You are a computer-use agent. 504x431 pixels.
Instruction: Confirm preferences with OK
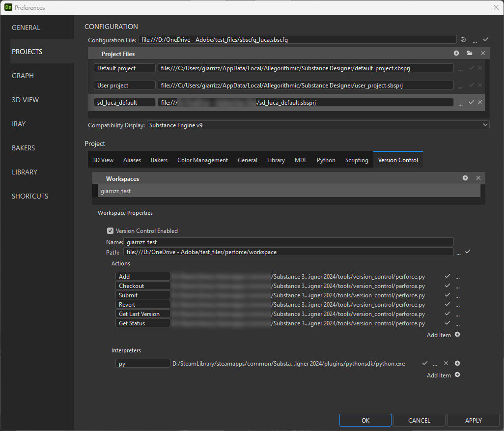(x=365, y=420)
